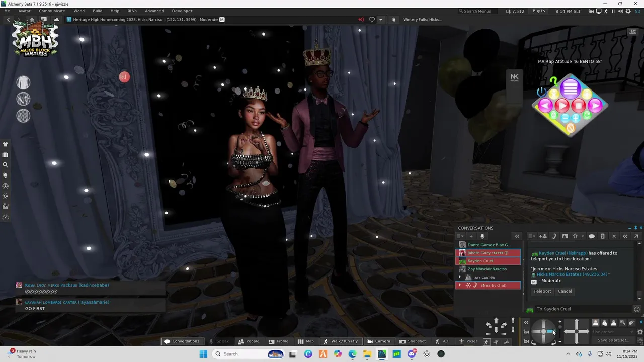644x362 pixels.
Task: Open the Communicate menu
Action: 52,11
